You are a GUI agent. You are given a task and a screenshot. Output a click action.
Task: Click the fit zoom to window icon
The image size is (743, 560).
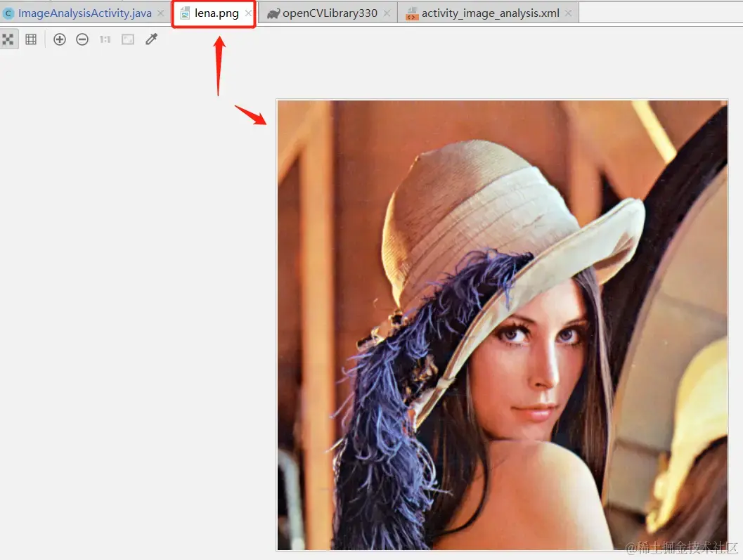tap(128, 39)
